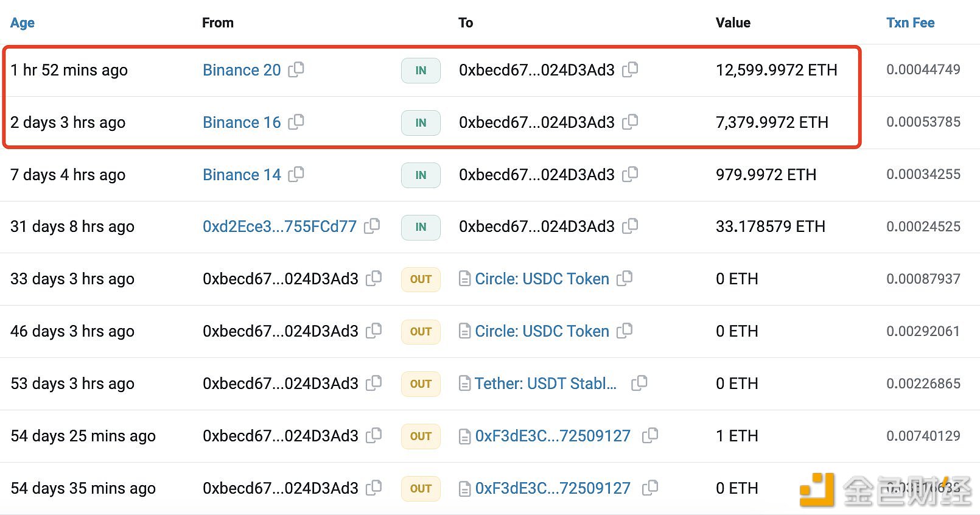Screen dimensions: 980x515
Task: Click OUT badge in Tether: USDT row
Action: pos(421,384)
